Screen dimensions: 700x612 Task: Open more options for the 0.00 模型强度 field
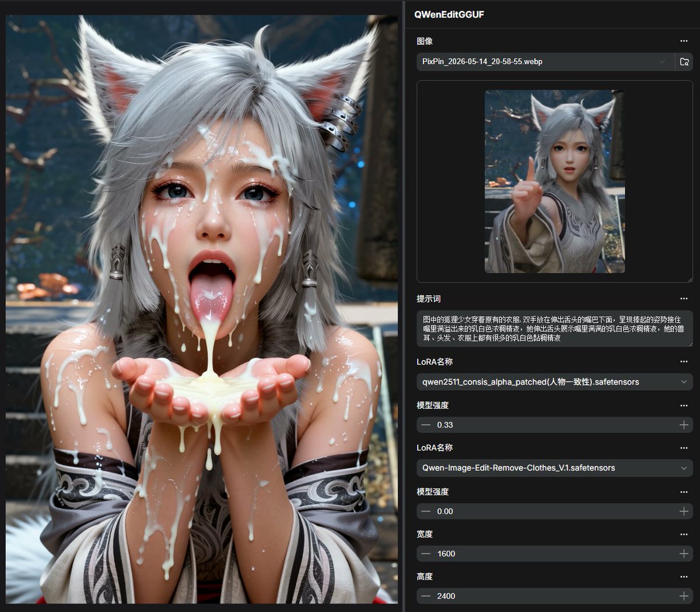click(684, 492)
